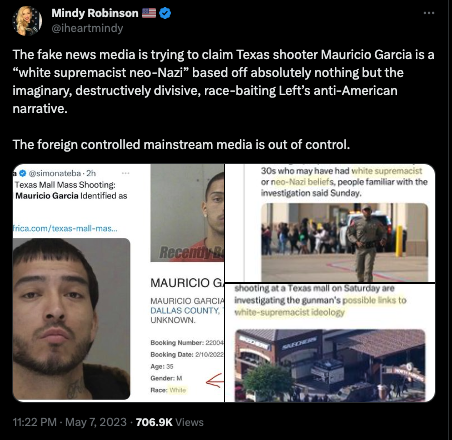The width and height of the screenshot is (452, 440).
Task: Click the highlighted Race: White value
Action: tap(178, 390)
